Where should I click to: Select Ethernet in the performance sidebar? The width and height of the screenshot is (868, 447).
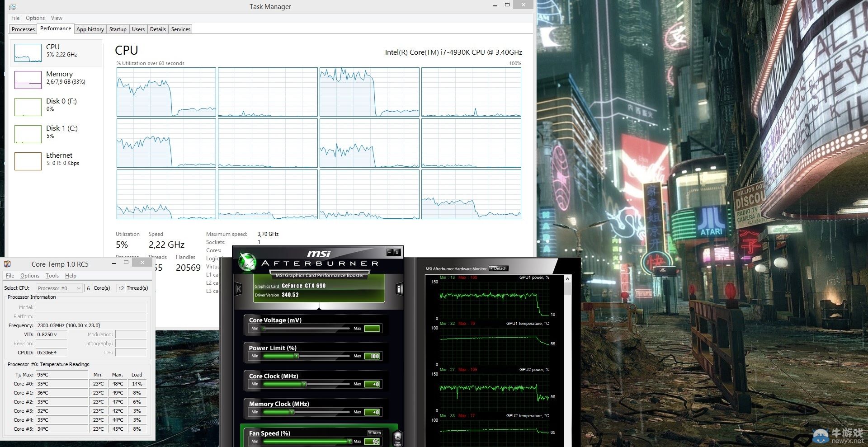click(x=56, y=161)
